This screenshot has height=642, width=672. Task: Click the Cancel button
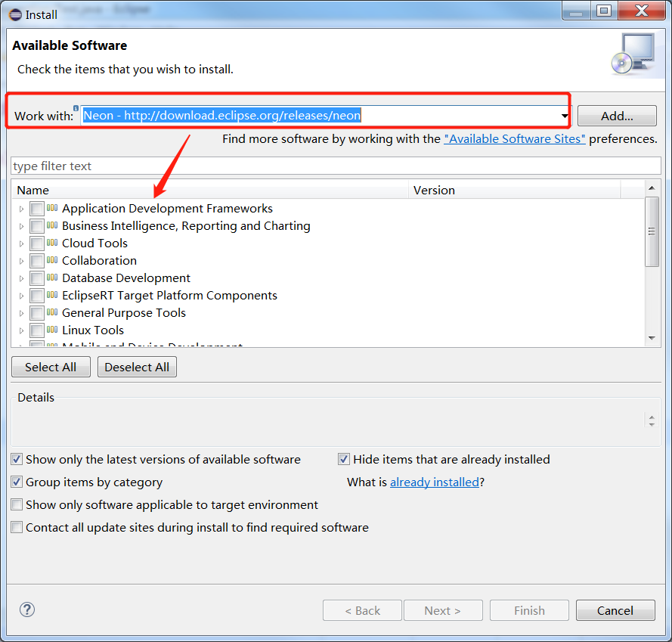click(x=615, y=610)
